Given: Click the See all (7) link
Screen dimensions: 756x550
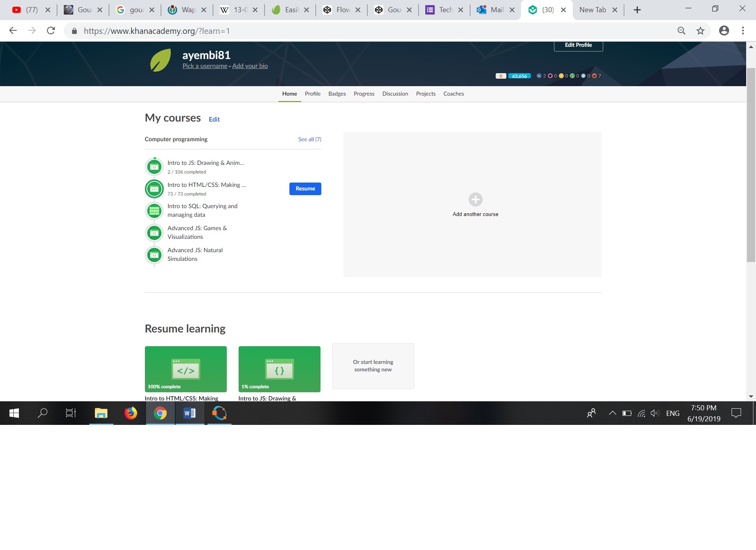Looking at the screenshot, I should 309,139.
